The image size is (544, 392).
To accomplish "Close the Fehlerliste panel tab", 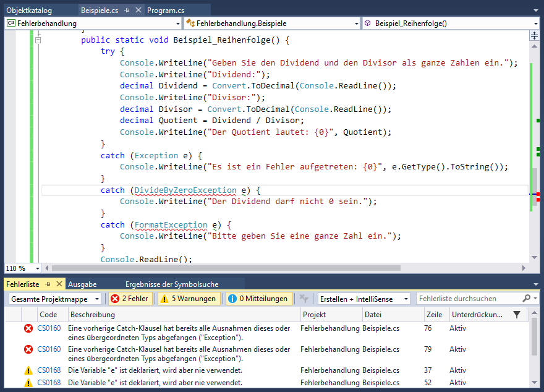I will point(59,284).
